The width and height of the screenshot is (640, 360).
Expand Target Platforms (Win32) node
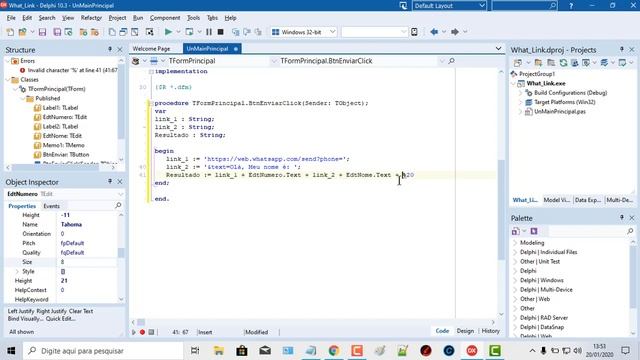tap(521, 102)
